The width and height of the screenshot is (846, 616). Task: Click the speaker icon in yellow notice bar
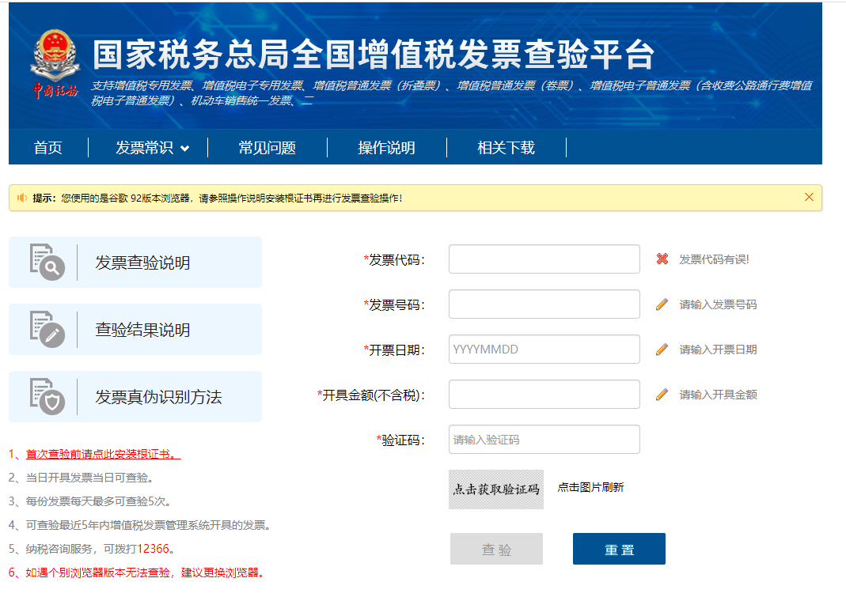[21, 198]
